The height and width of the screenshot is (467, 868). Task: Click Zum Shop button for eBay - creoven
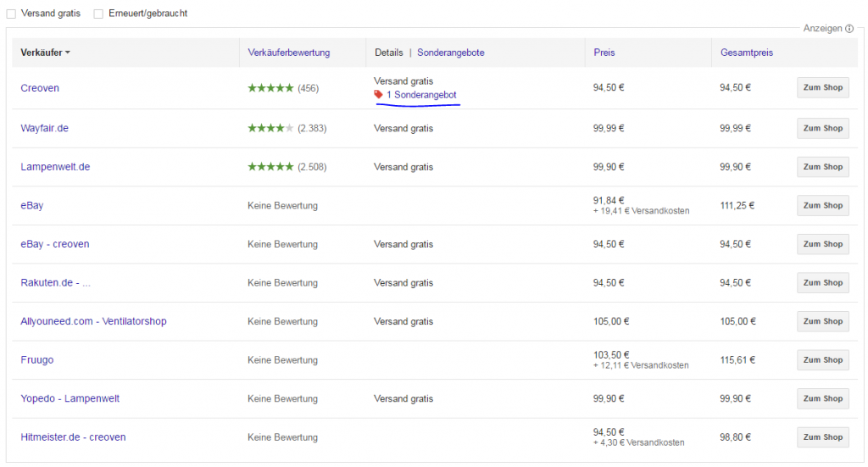coord(822,244)
